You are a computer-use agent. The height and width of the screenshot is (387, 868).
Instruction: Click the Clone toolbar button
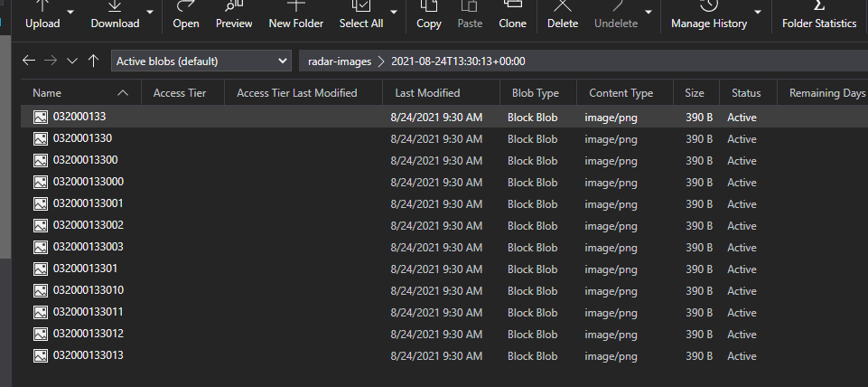coord(513,15)
